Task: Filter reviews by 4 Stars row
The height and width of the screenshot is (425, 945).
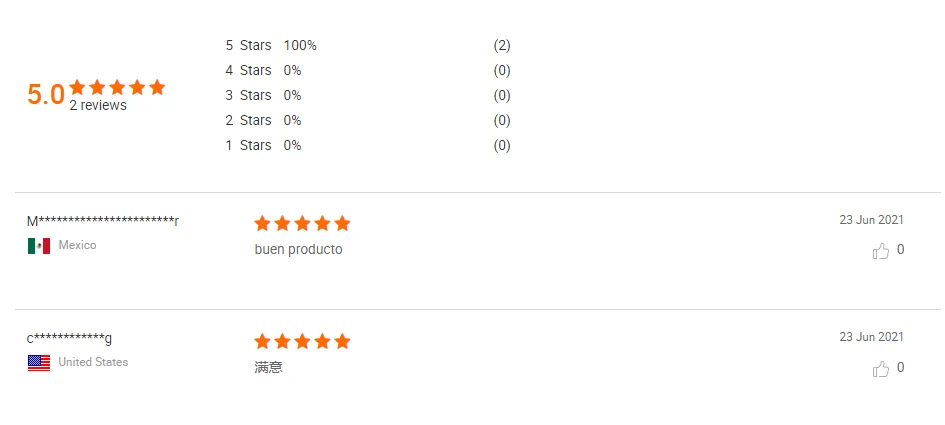Action: point(249,70)
